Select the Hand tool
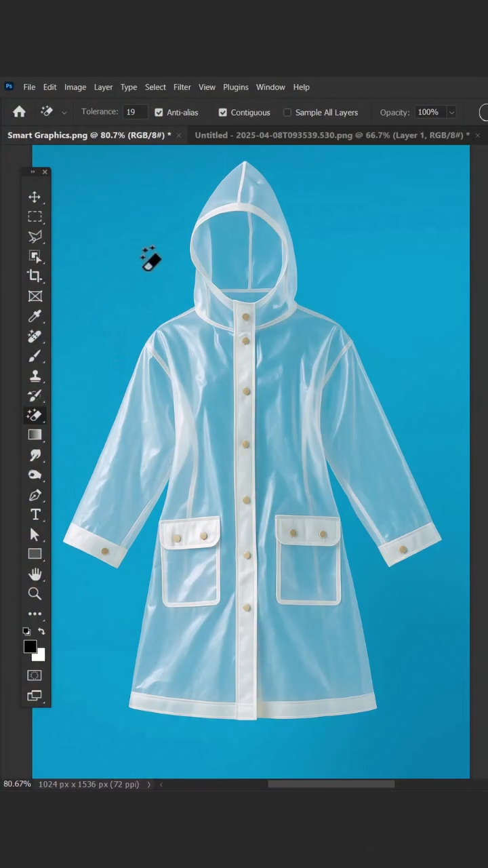The width and height of the screenshot is (488, 868). (35, 574)
